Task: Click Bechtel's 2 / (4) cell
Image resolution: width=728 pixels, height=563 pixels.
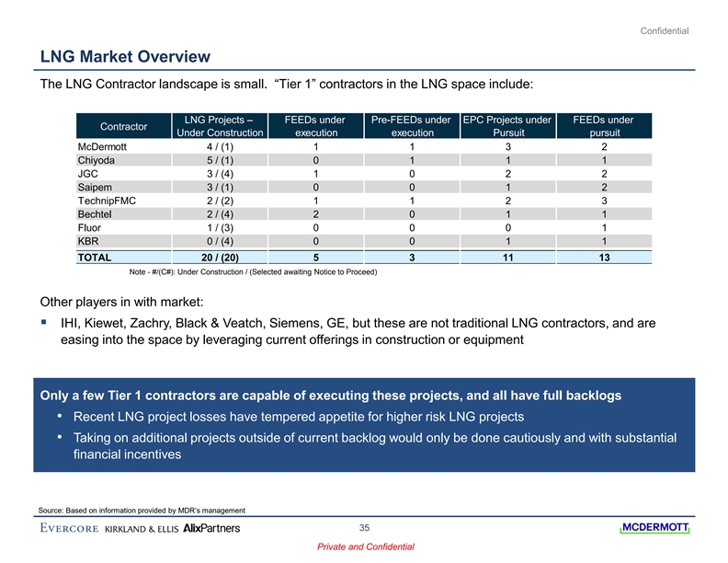Action: coord(220,214)
